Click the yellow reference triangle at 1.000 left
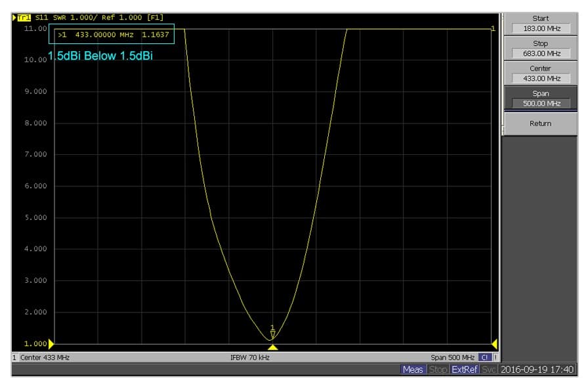Viewport: 588px width, 382px height. pyautogui.click(x=51, y=344)
